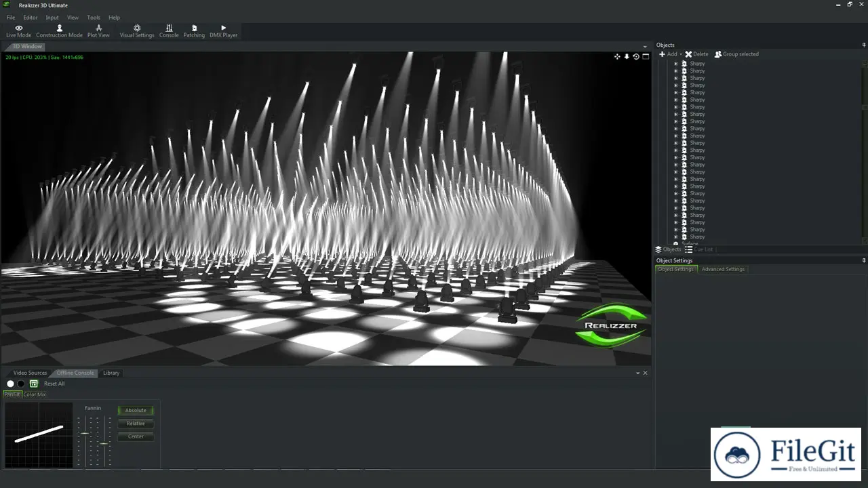Reset the 3D camera view icon
868x488 pixels.
pyautogui.click(x=636, y=56)
